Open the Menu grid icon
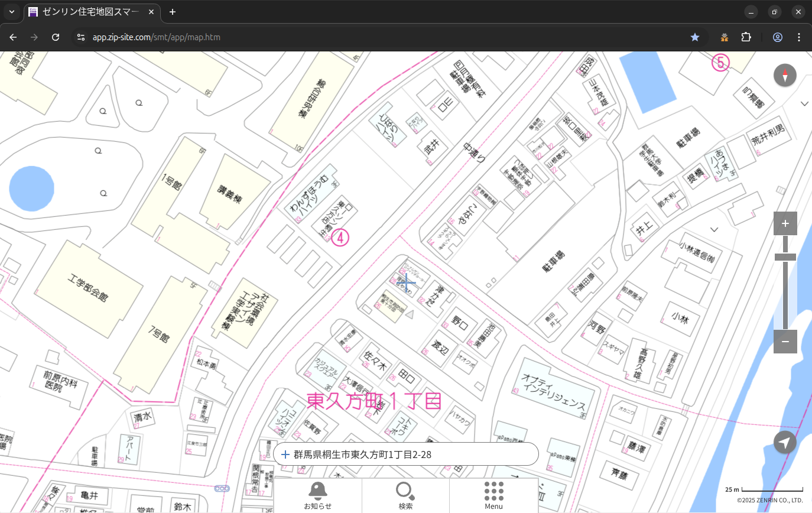Screen dimensions: 812x513 pyautogui.click(x=493, y=495)
